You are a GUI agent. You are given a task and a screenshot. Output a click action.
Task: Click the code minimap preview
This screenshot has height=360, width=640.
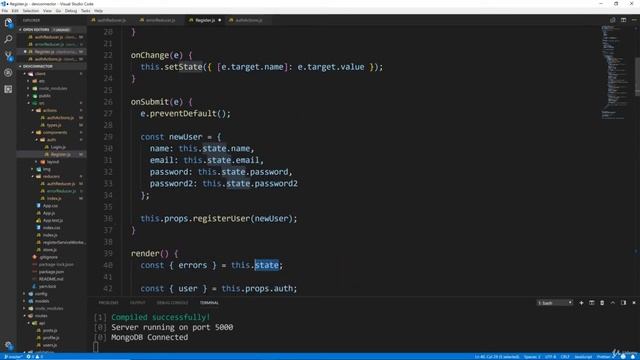(x=616, y=73)
